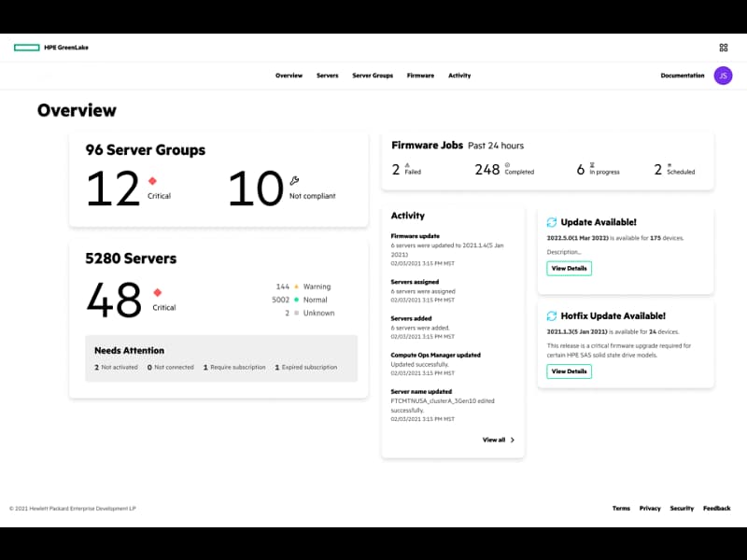Click the 12 critical server groups count

pyautogui.click(x=113, y=189)
